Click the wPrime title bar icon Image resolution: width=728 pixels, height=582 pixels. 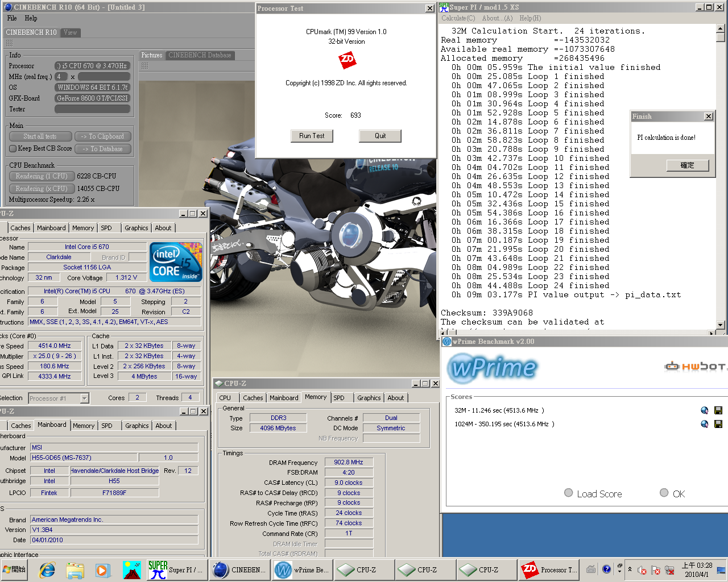[x=447, y=342]
